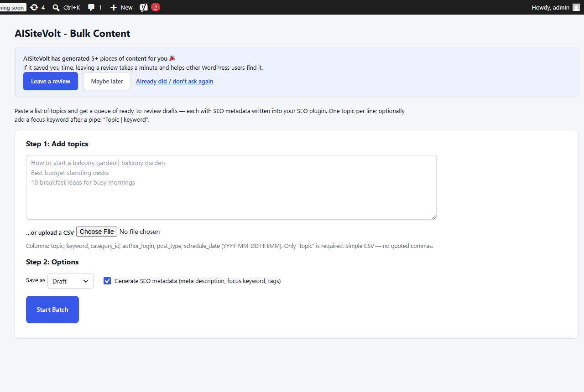Screen dimensions: 584x392
Task: Click the 'Step 2: Options' heading
Action: tap(52, 262)
